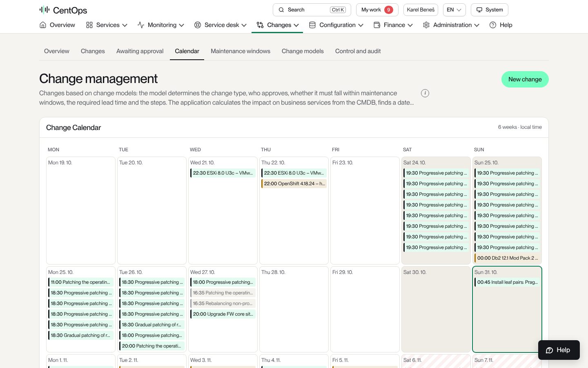Open the 00:00 Db2 12.1 Mod Pack change
Viewport: 588px width, 368px height.
coord(507,258)
